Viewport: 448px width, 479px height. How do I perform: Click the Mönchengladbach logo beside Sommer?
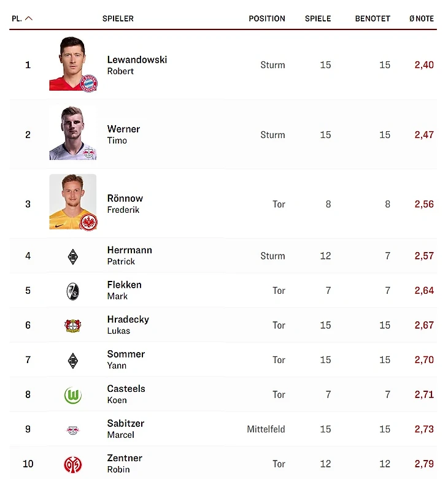point(73,361)
